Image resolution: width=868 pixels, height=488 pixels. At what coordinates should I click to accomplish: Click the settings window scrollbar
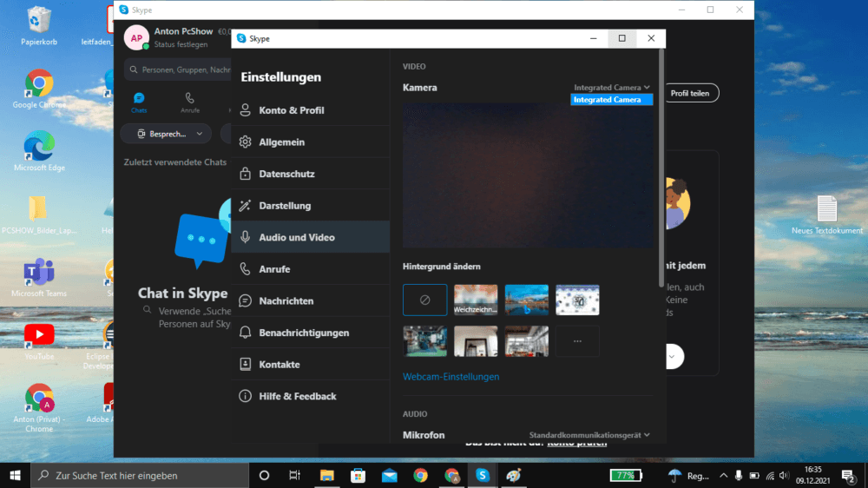661,169
